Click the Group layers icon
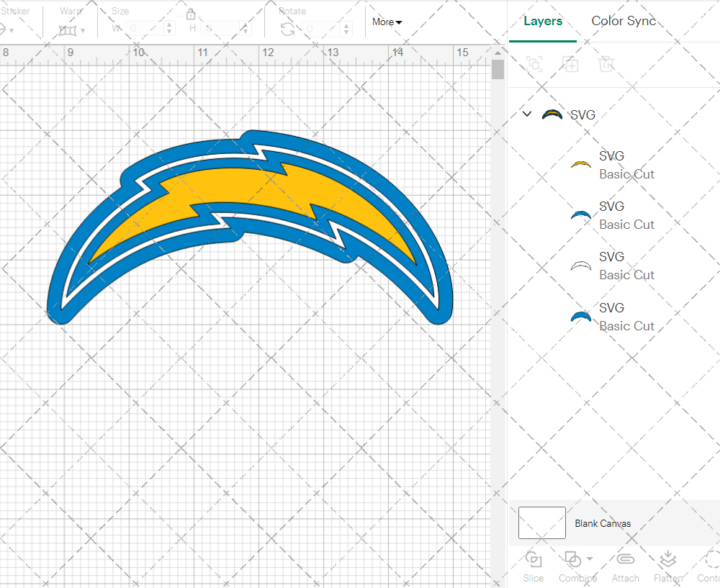Viewport: 720px width, 588px height. click(x=534, y=64)
